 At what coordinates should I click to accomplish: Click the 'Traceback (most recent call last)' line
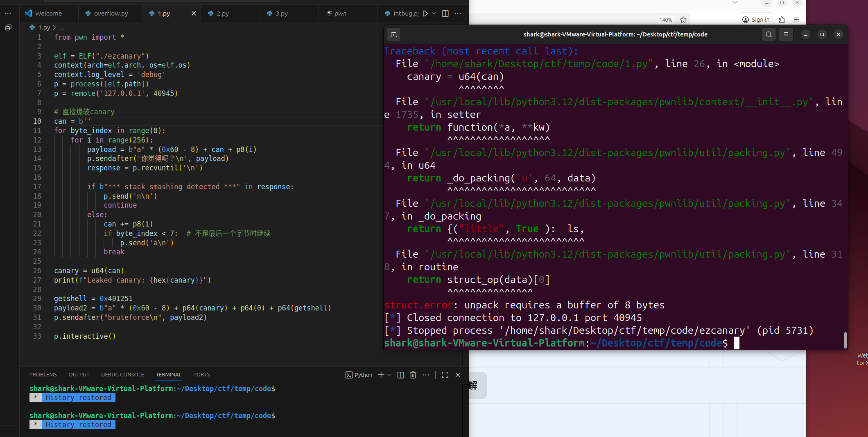click(481, 51)
